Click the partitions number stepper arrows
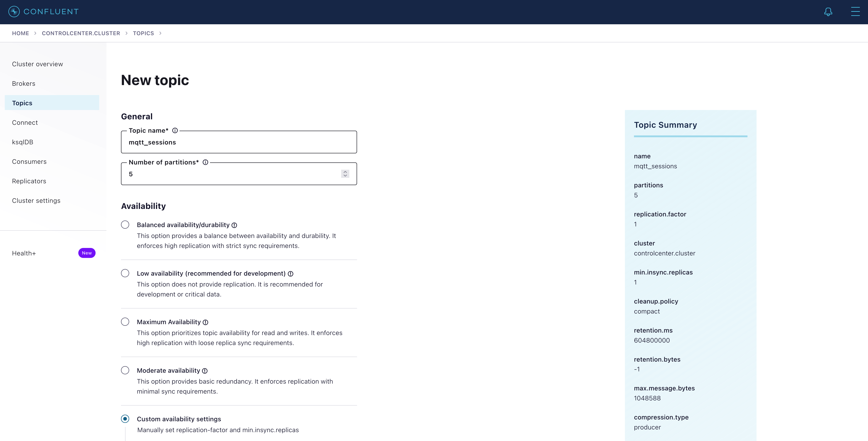 tap(345, 174)
